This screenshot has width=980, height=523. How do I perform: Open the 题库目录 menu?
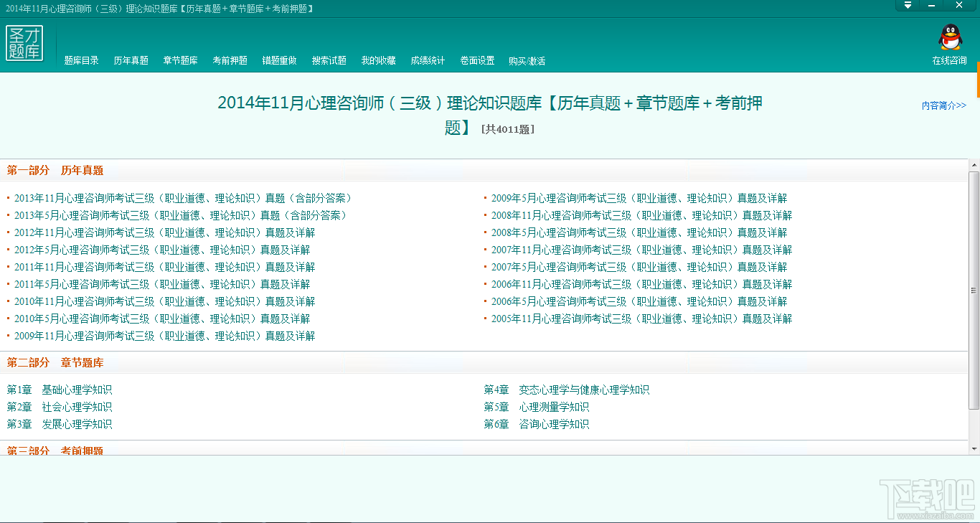click(82, 61)
